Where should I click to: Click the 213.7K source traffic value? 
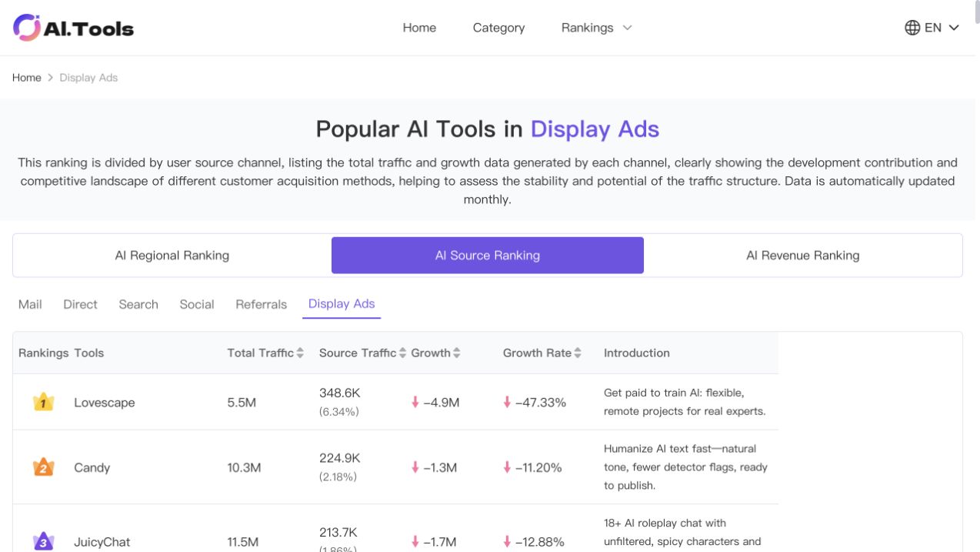pyautogui.click(x=340, y=532)
